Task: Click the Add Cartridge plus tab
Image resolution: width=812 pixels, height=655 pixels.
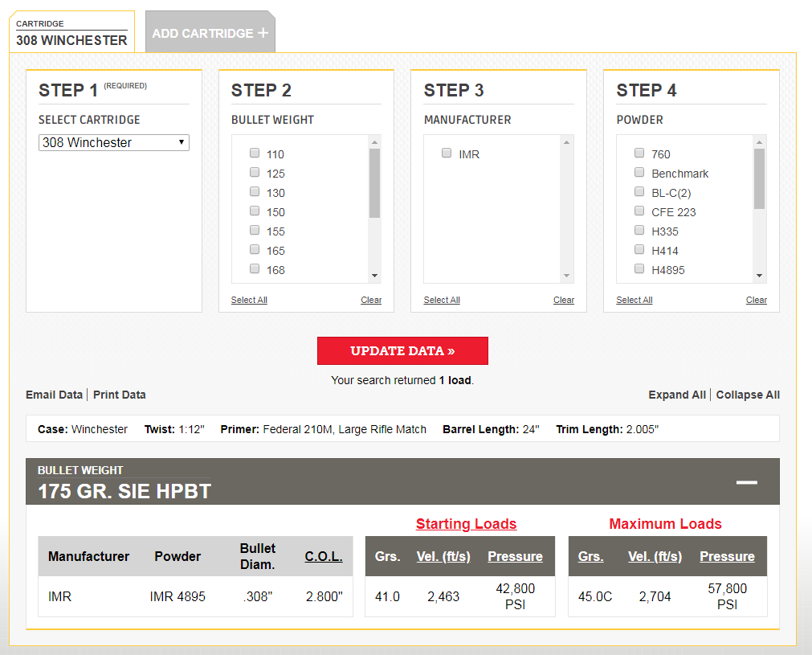Action: (x=210, y=33)
